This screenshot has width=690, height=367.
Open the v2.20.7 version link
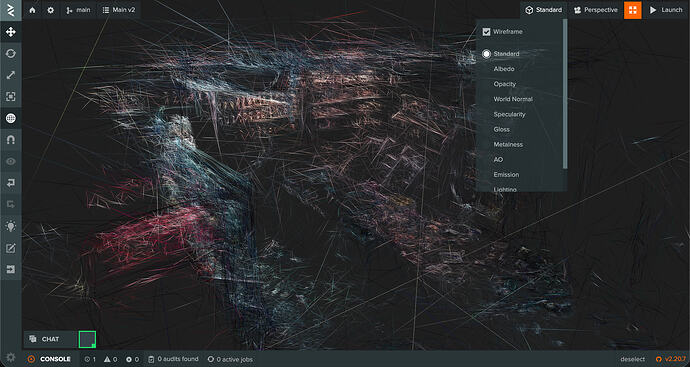click(x=671, y=359)
